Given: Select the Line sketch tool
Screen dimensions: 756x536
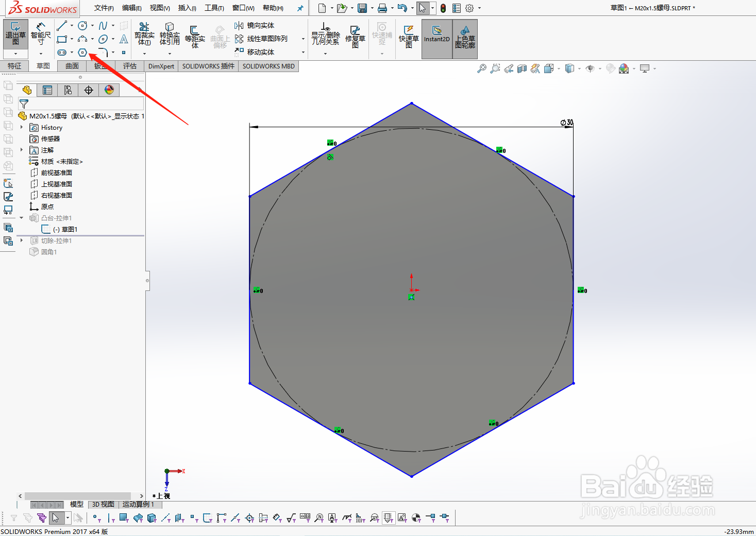Looking at the screenshot, I should tap(62, 25).
